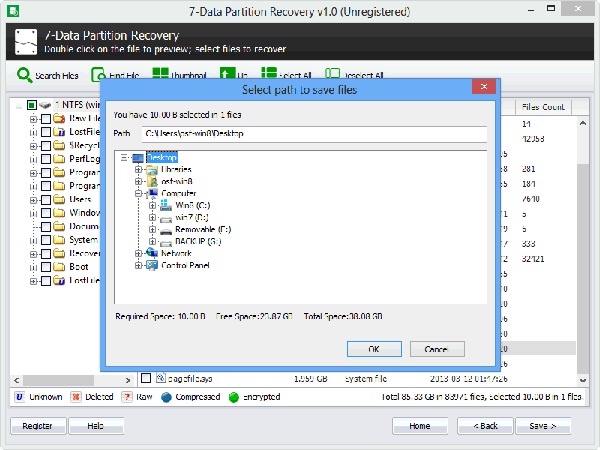Expand the Network node

point(139,253)
